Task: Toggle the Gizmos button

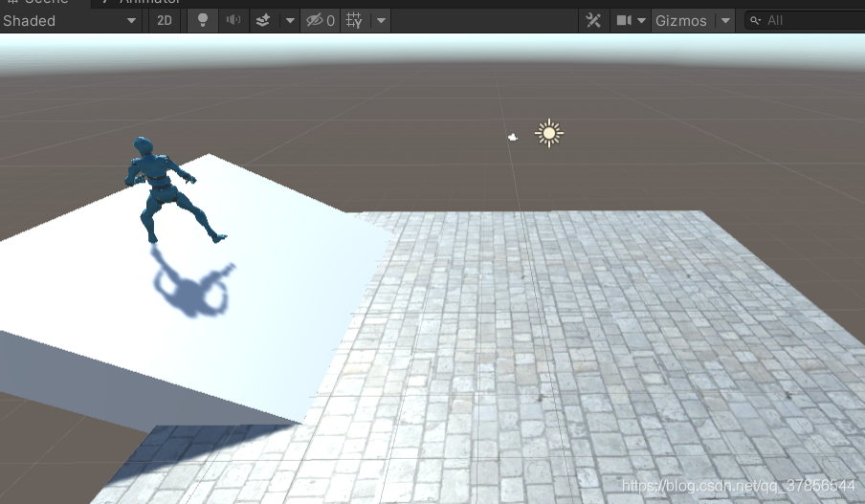Action: [681, 21]
